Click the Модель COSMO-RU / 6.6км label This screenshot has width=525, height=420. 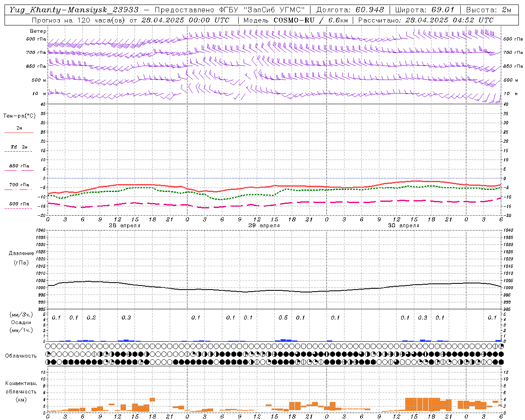click(295, 20)
